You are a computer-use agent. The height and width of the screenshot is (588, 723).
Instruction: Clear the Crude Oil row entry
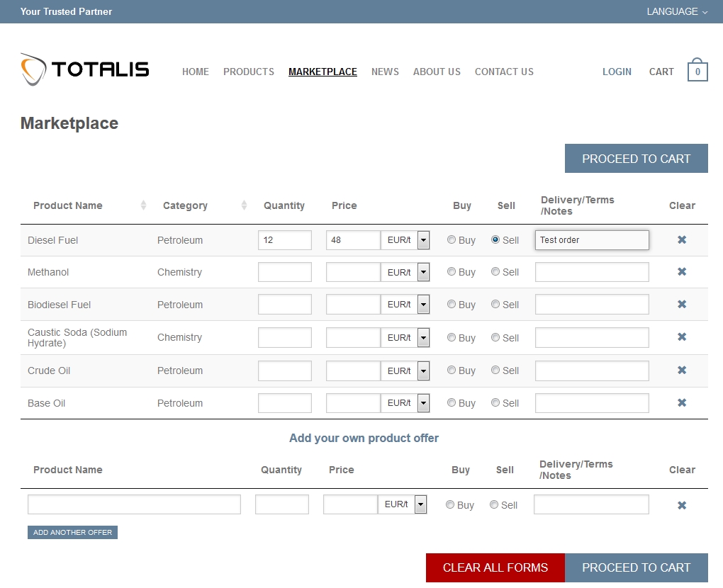(x=681, y=371)
